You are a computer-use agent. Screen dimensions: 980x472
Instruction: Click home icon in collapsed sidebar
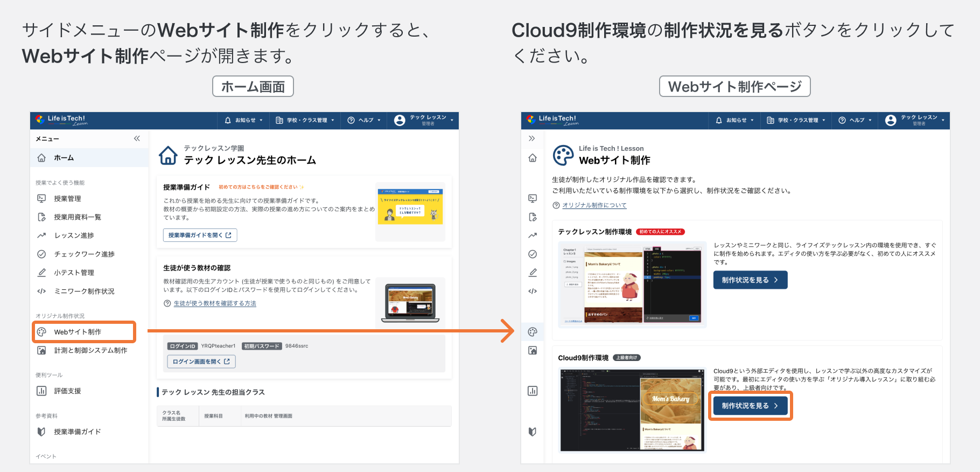click(x=533, y=158)
